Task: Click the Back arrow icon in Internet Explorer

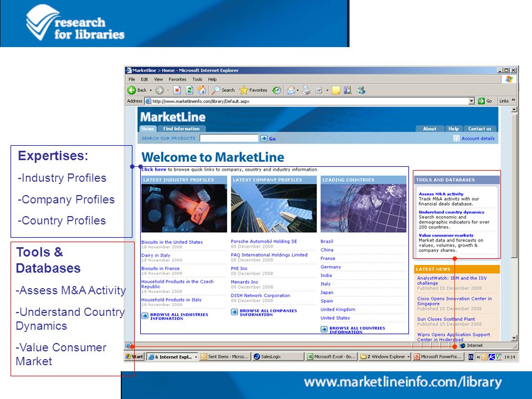Action: tap(132, 90)
